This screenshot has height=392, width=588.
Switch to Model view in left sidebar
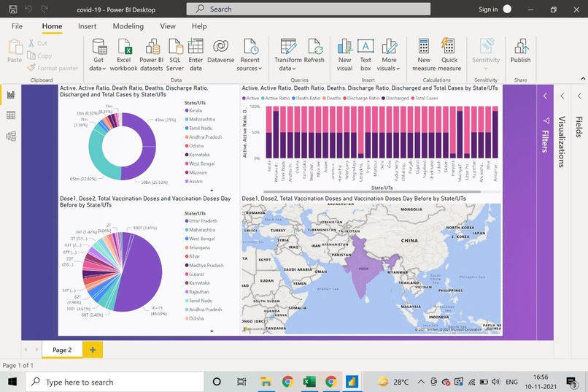pyautogui.click(x=11, y=137)
